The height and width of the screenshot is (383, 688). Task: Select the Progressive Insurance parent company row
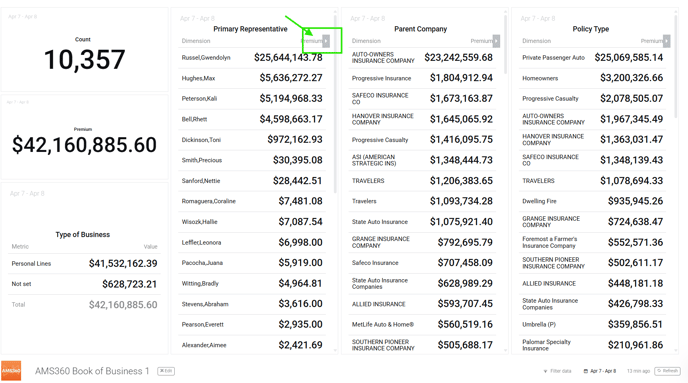[x=422, y=78]
